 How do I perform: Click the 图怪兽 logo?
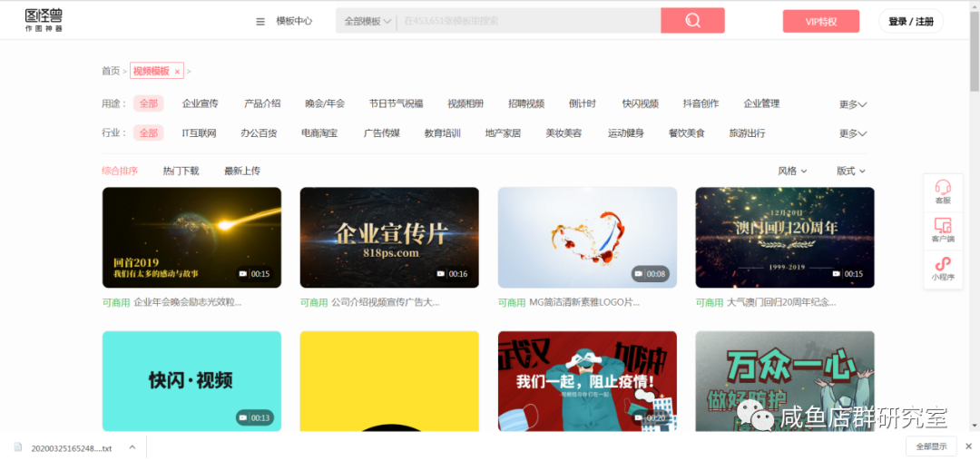click(x=44, y=21)
